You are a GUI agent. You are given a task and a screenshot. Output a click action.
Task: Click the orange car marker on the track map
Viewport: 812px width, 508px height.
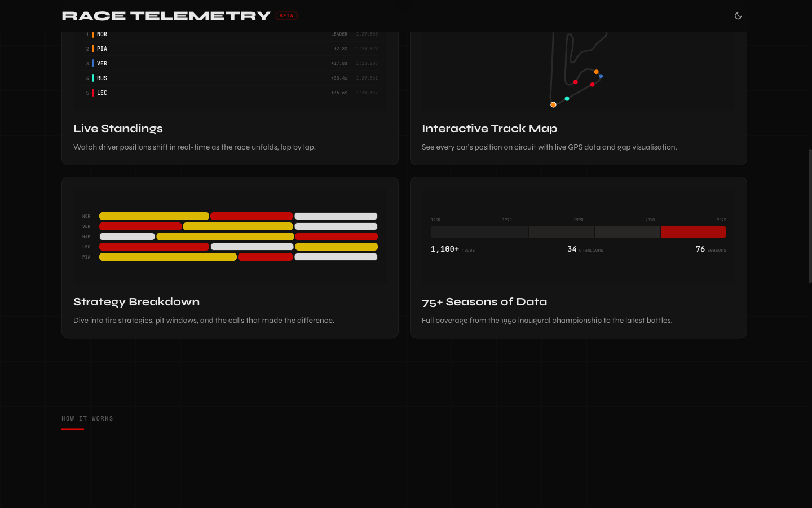(x=553, y=104)
